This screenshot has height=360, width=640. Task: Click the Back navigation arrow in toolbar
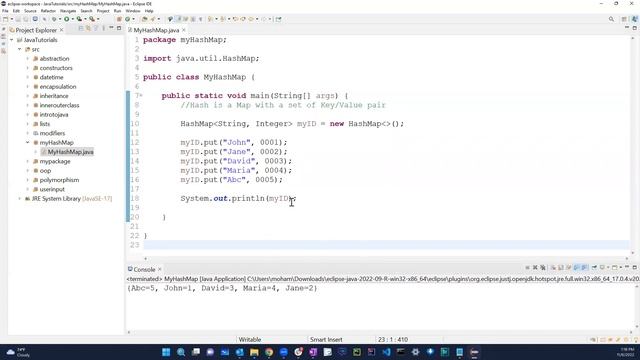[251, 19]
